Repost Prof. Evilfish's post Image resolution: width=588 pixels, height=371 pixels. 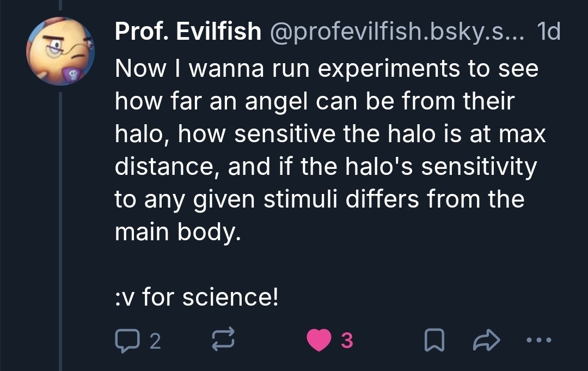coord(222,341)
